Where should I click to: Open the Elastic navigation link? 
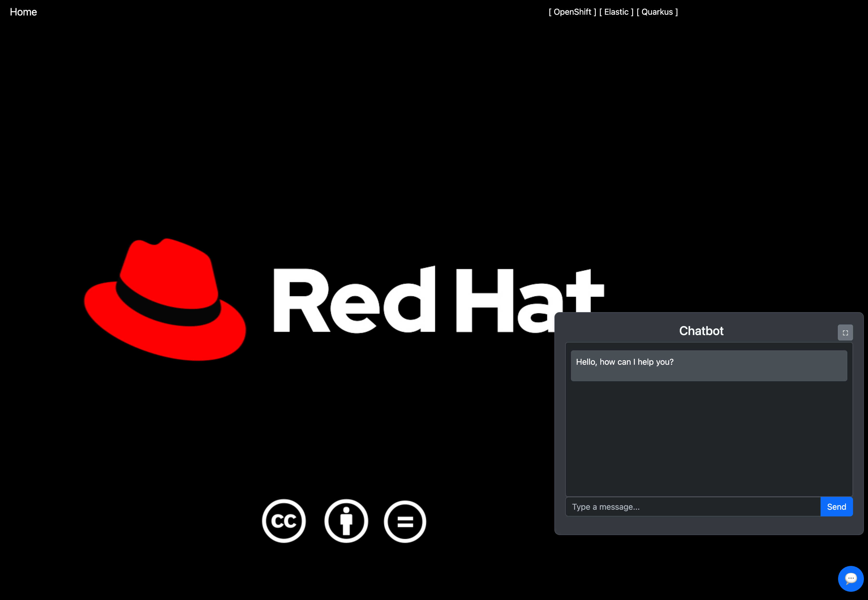pyautogui.click(x=616, y=12)
